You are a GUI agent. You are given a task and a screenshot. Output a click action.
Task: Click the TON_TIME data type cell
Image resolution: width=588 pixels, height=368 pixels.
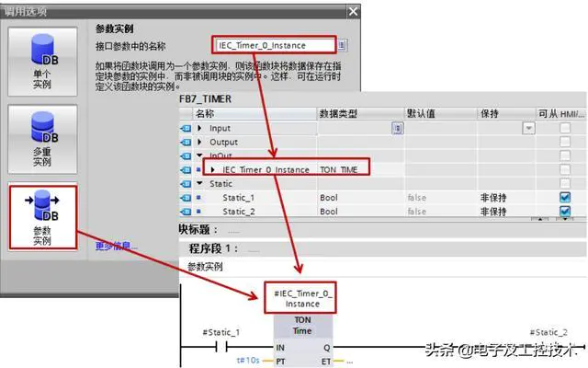coord(338,169)
